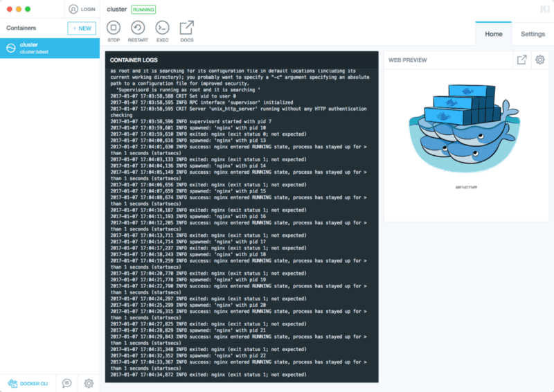
Task: Launch the Docker CLI
Action: click(28, 383)
